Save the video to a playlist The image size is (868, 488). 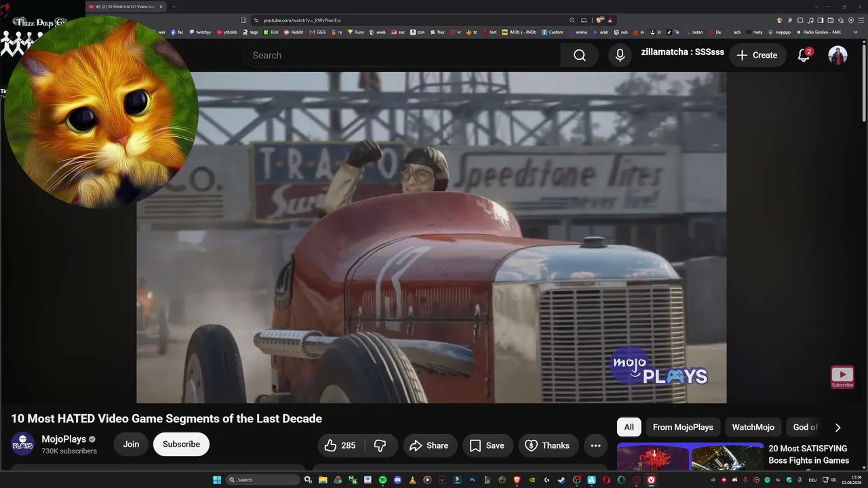[x=488, y=445]
